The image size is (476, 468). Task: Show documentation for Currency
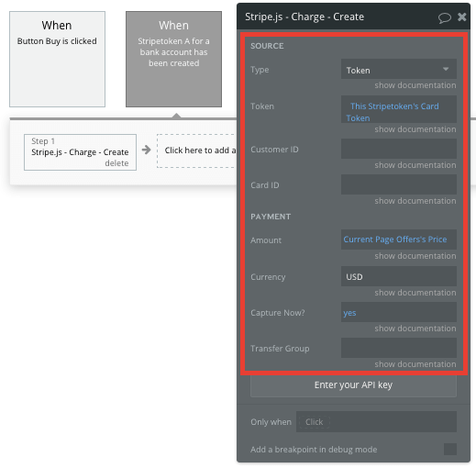(x=415, y=293)
